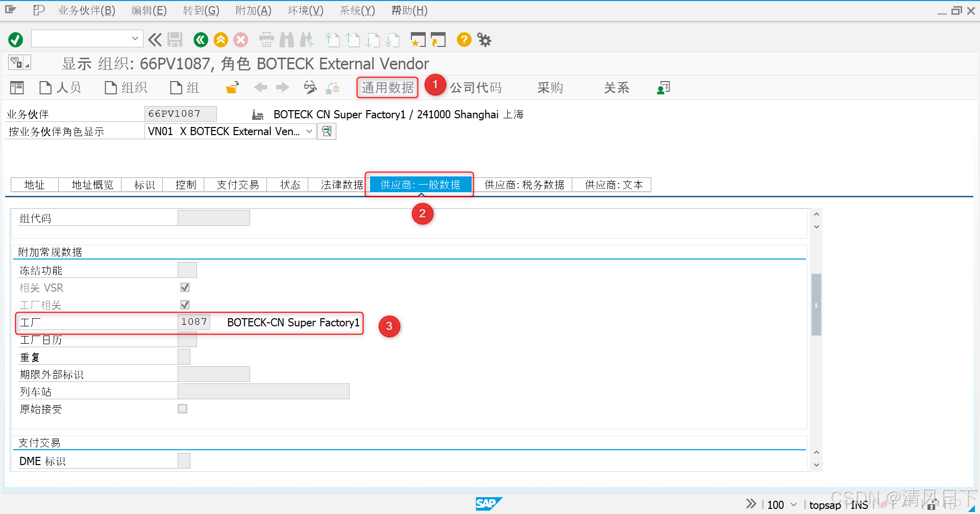Image resolution: width=980 pixels, height=514 pixels.
Task: Switch to 地址概览 tab
Action: 92,185
